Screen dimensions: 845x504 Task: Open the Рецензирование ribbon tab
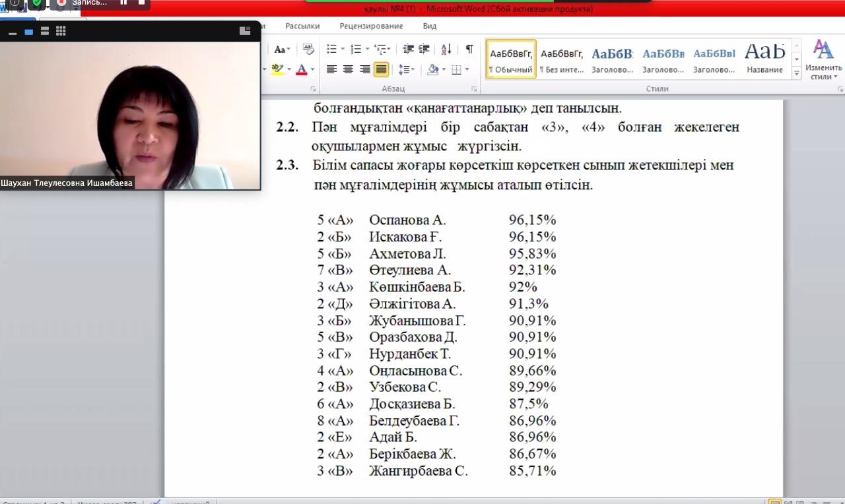(371, 26)
